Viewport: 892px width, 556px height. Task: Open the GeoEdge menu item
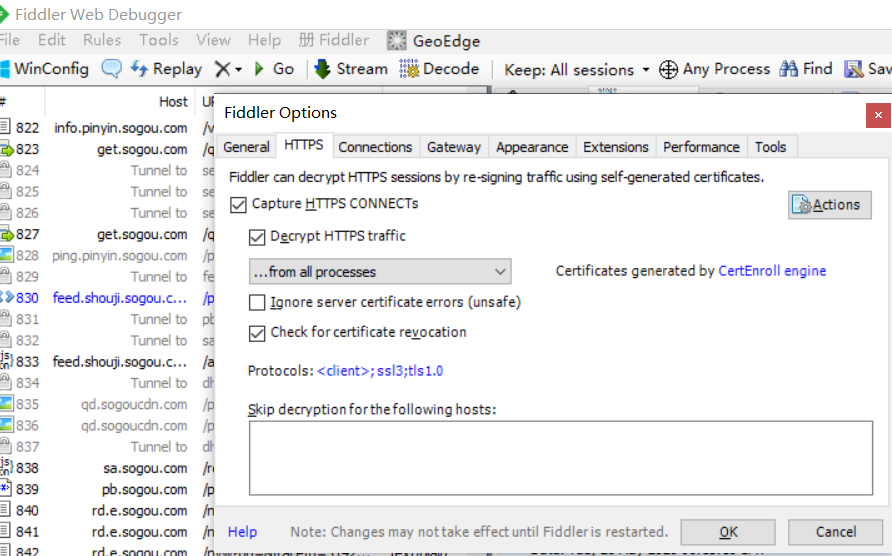[x=433, y=41]
